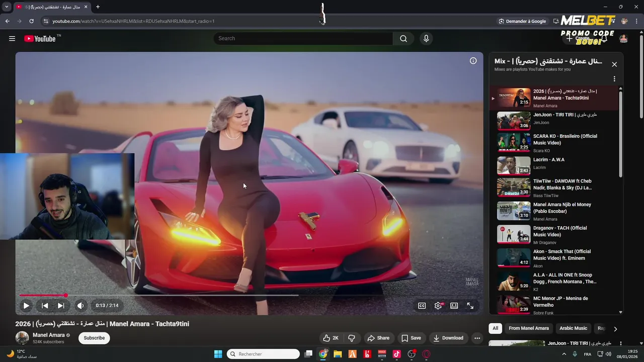Open the Mix playlist options kebab menu
The height and width of the screenshot is (362, 644).
click(614, 79)
